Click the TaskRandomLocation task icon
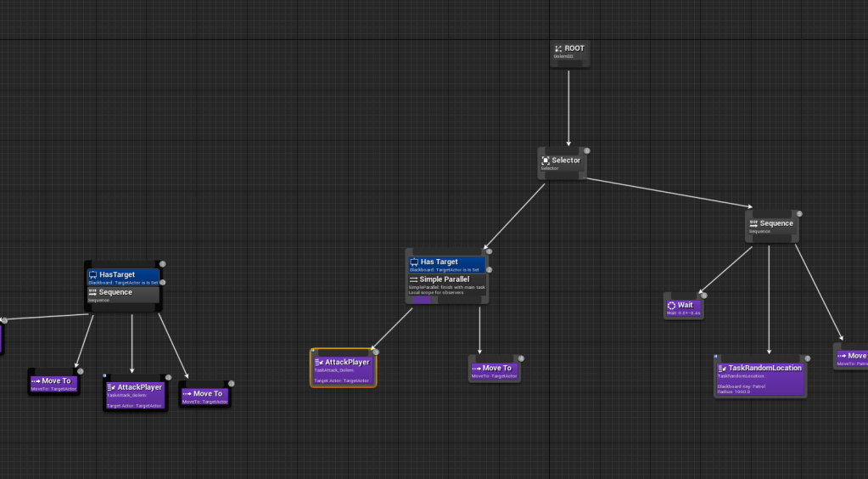Image resolution: width=868 pixels, height=479 pixels. click(722, 369)
